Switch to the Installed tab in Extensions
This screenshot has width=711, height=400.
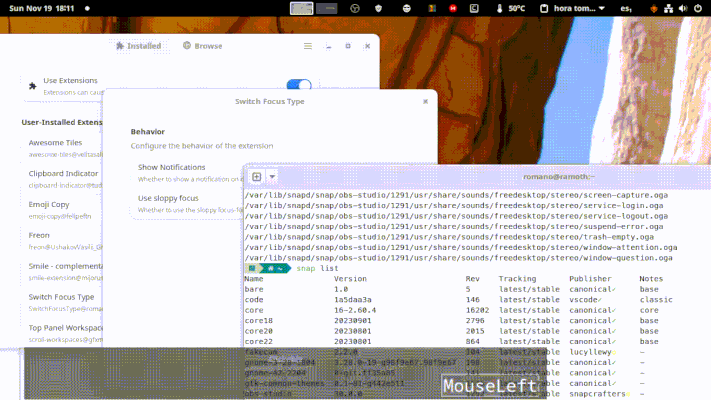click(138, 46)
